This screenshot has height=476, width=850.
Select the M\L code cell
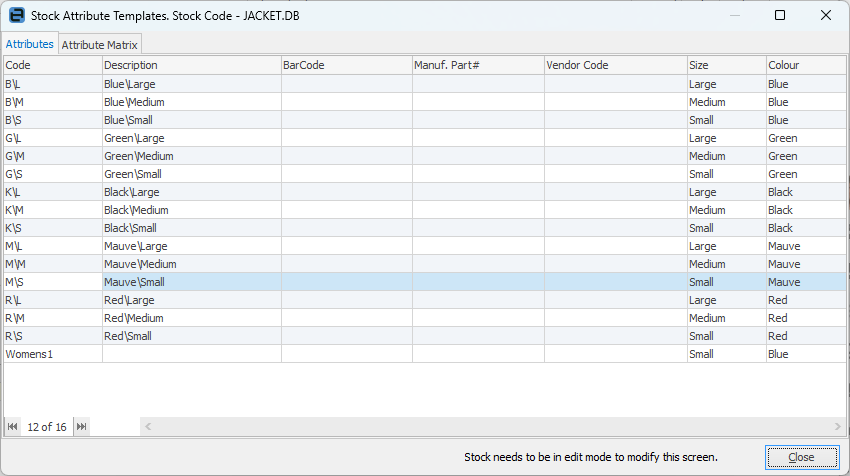click(x=53, y=246)
